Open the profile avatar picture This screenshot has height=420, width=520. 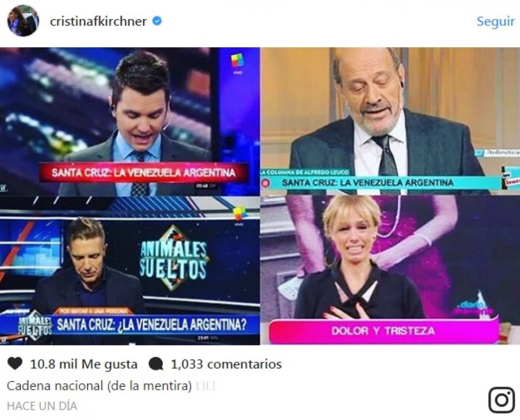(x=23, y=21)
